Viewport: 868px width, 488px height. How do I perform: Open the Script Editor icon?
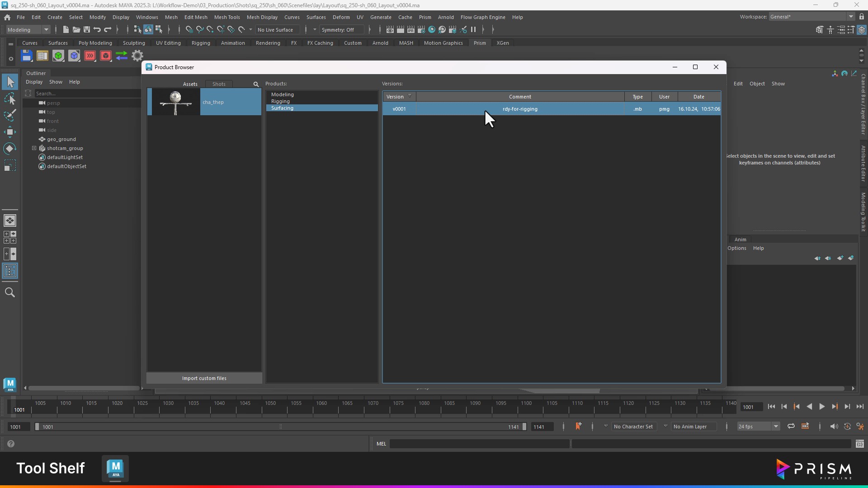pyautogui.click(x=859, y=444)
